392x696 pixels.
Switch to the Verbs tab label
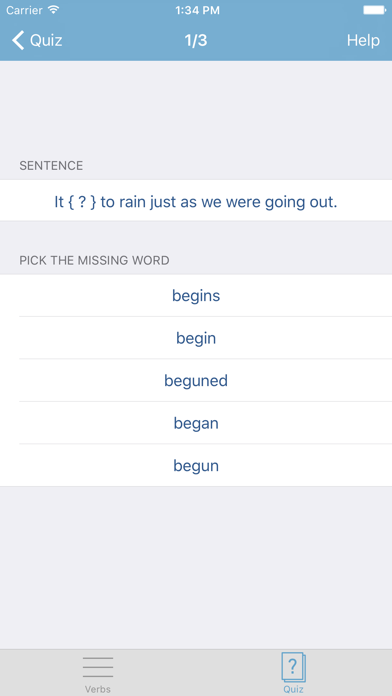click(x=98, y=689)
